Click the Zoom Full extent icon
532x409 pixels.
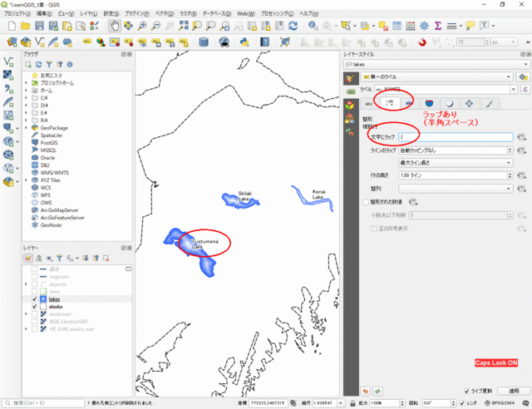pyautogui.click(x=184, y=26)
